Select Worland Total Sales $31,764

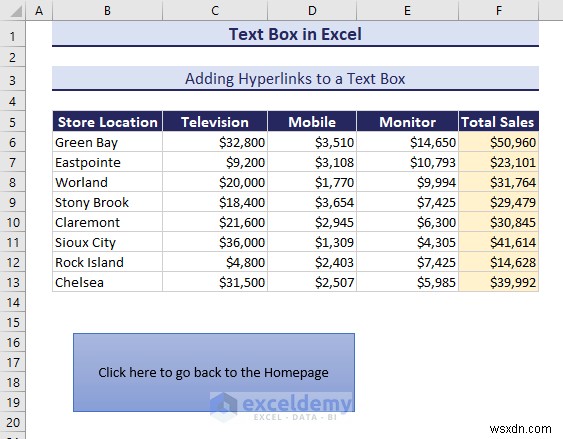click(x=499, y=182)
